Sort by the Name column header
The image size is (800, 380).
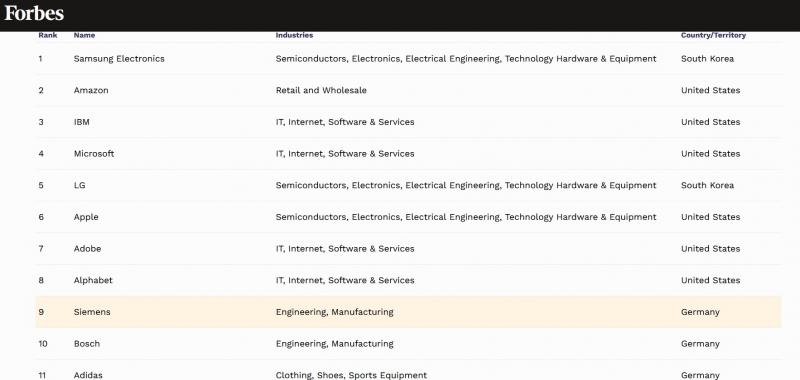pos(84,35)
